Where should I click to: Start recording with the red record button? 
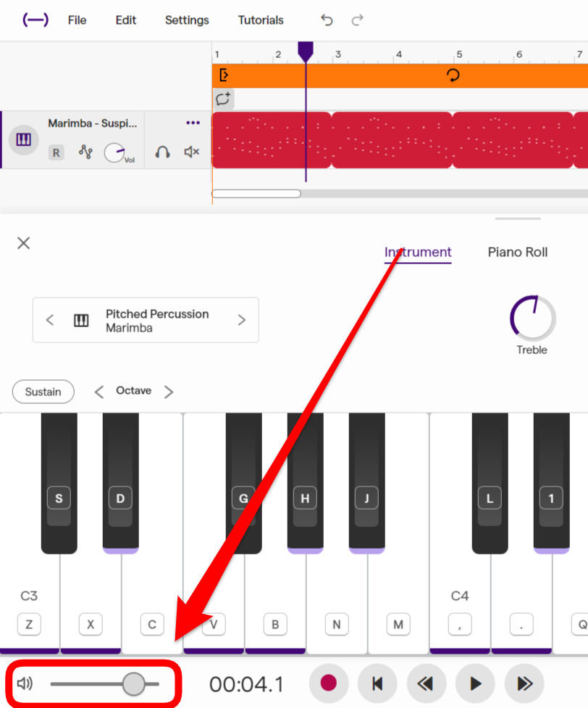328,683
